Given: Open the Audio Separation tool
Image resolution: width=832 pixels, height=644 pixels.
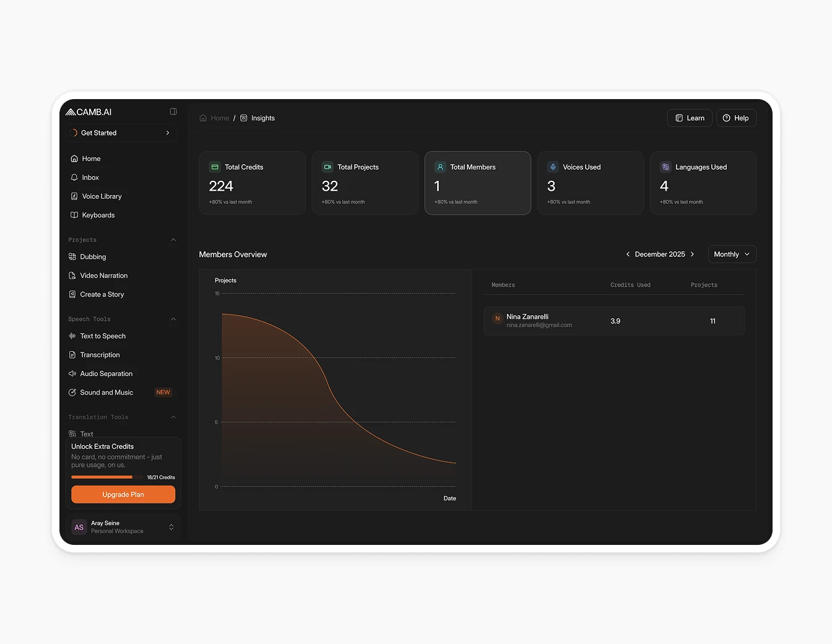Looking at the screenshot, I should click(105, 373).
